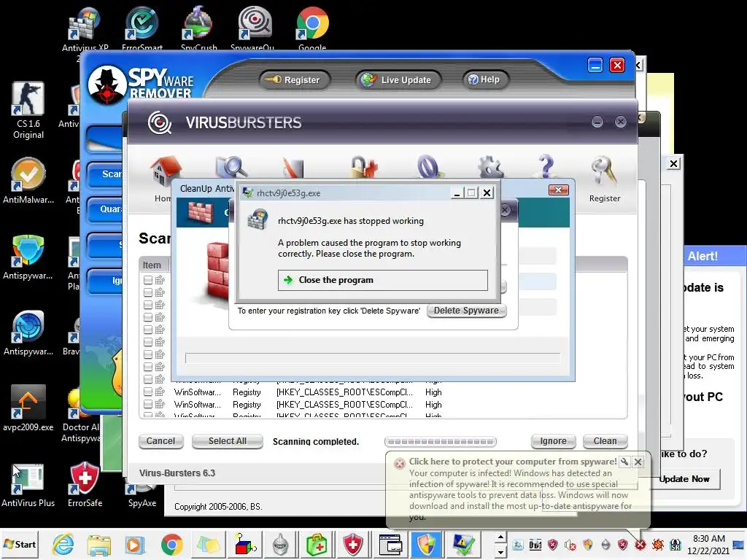Open Help in Spyware Remover header
Viewport: 747px width, 560px height.
tap(484, 79)
